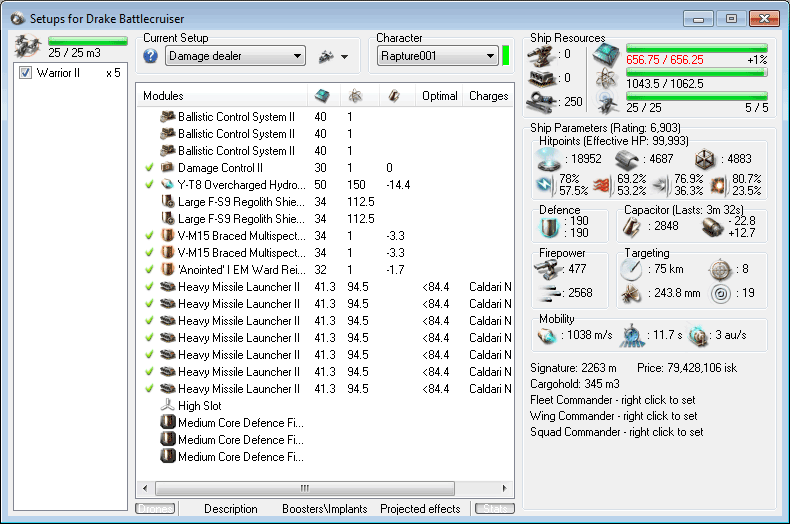Click the max velocity icon showing 1038 m/s

(547, 336)
